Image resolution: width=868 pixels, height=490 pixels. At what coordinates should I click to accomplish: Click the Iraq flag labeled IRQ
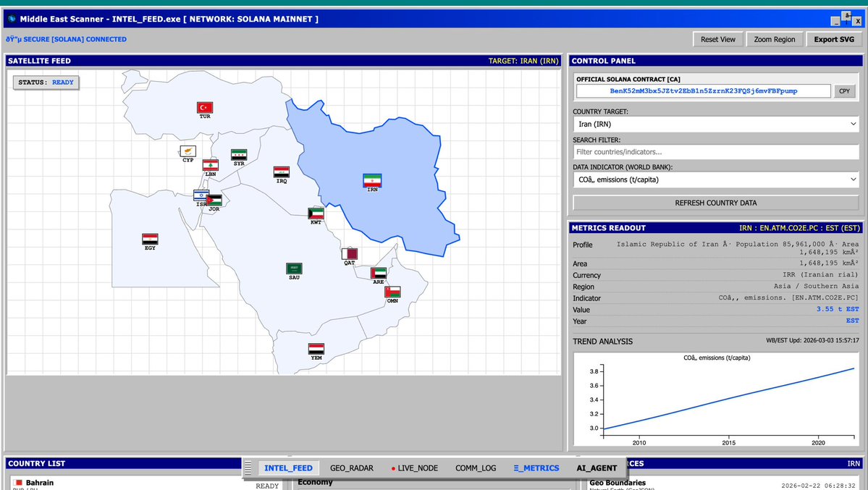(281, 172)
